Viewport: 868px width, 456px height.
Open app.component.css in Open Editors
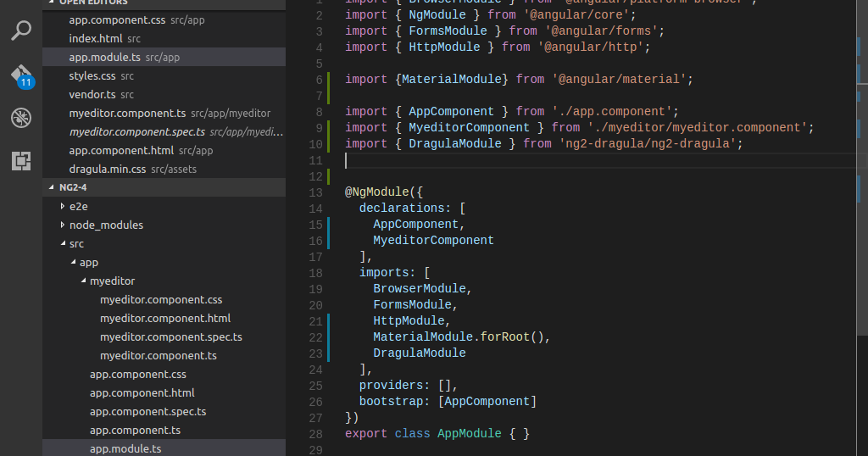[x=164, y=20]
